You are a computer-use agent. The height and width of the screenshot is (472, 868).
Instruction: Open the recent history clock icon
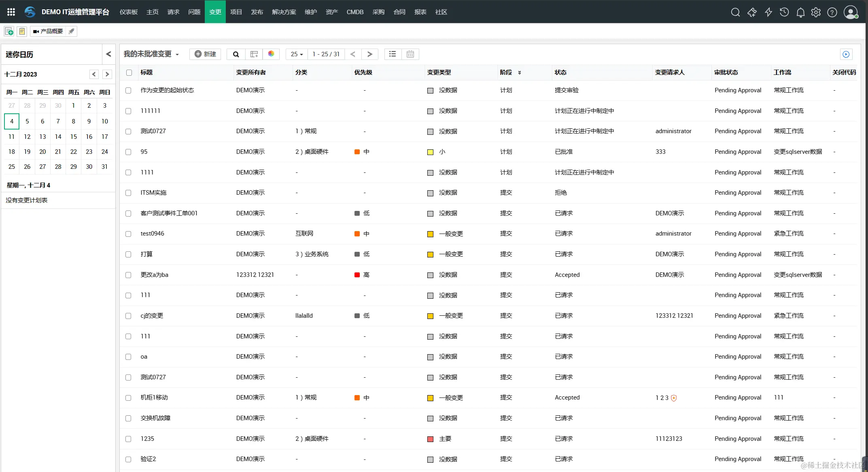(x=784, y=12)
